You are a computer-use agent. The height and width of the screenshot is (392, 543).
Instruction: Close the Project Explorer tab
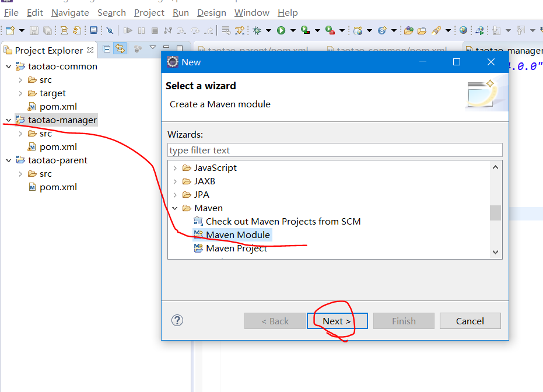point(90,50)
